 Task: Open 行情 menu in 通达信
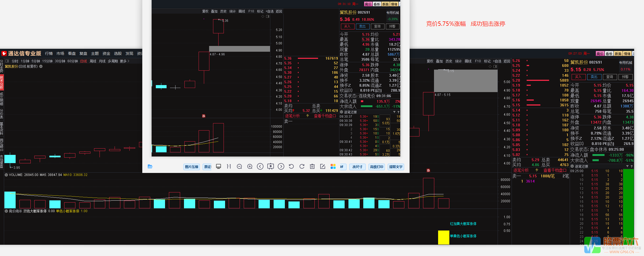(49, 53)
